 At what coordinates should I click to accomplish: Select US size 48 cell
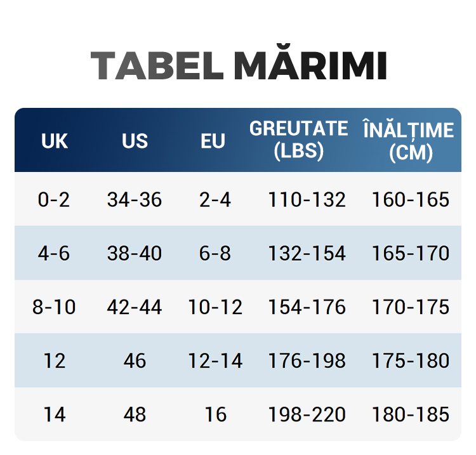135,415
